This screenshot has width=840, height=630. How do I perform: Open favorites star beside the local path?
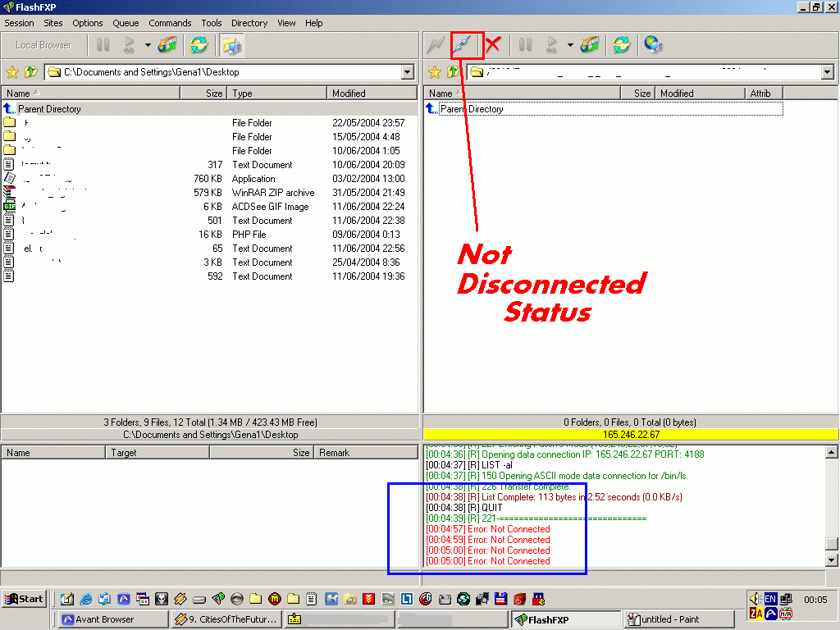pyautogui.click(x=12, y=72)
